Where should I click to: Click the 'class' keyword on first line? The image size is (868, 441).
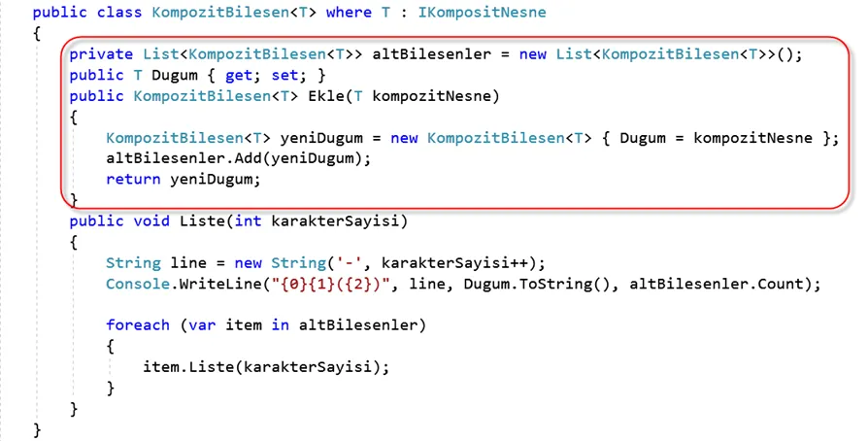[119, 13]
